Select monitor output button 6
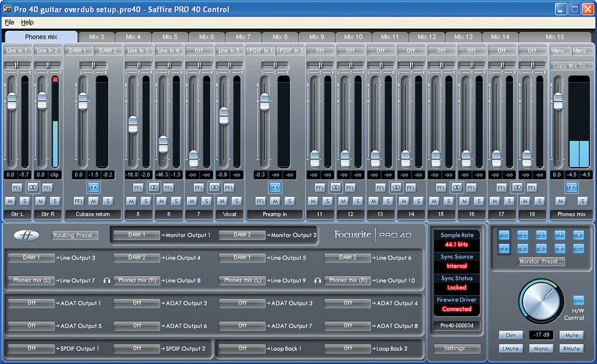This screenshot has width=597, height=364. pyautogui.click(x=541, y=248)
